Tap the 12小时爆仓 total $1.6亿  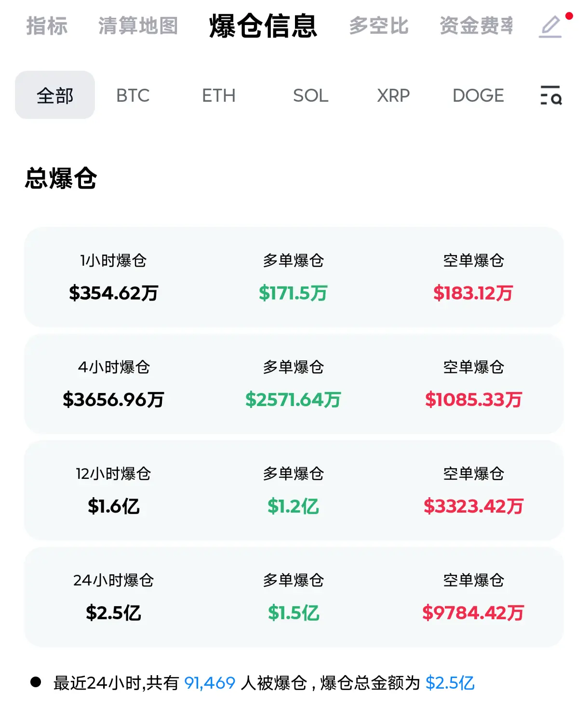(114, 506)
